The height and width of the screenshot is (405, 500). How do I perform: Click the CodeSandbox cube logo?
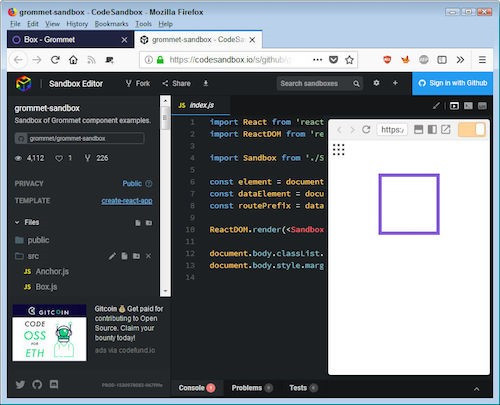pyautogui.click(x=23, y=83)
